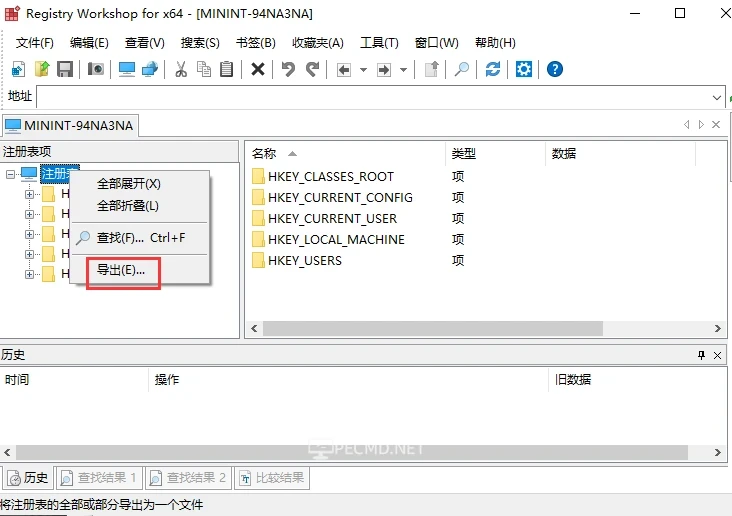Screen dimensions: 732x516
Task: Open the 窗口(W) menu
Action: [x=436, y=43]
